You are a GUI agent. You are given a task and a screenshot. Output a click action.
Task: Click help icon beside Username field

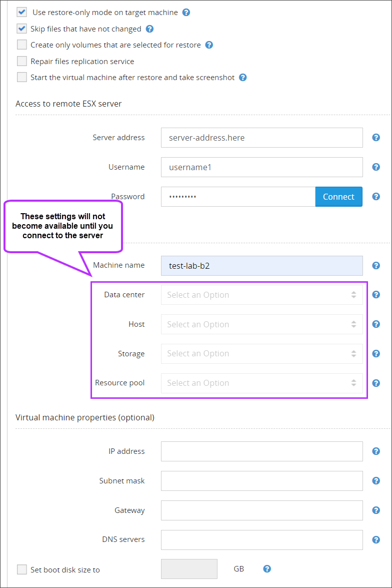click(376, 167)
